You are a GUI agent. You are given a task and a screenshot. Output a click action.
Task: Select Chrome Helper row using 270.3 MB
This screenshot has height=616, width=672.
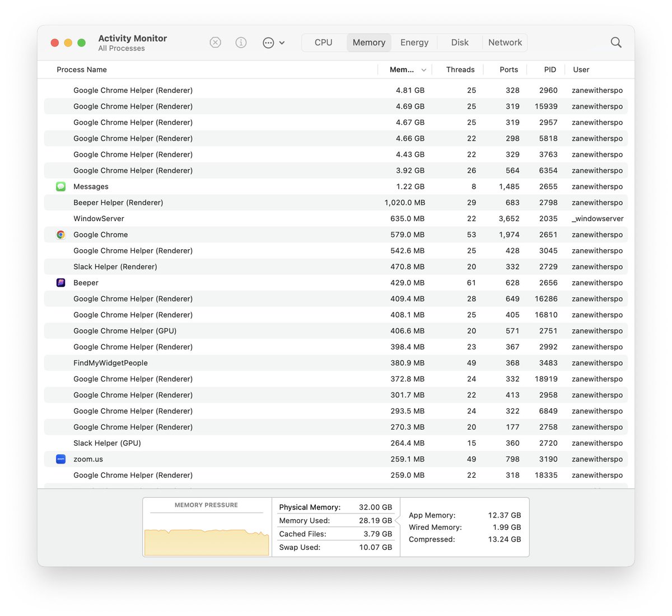336,427
